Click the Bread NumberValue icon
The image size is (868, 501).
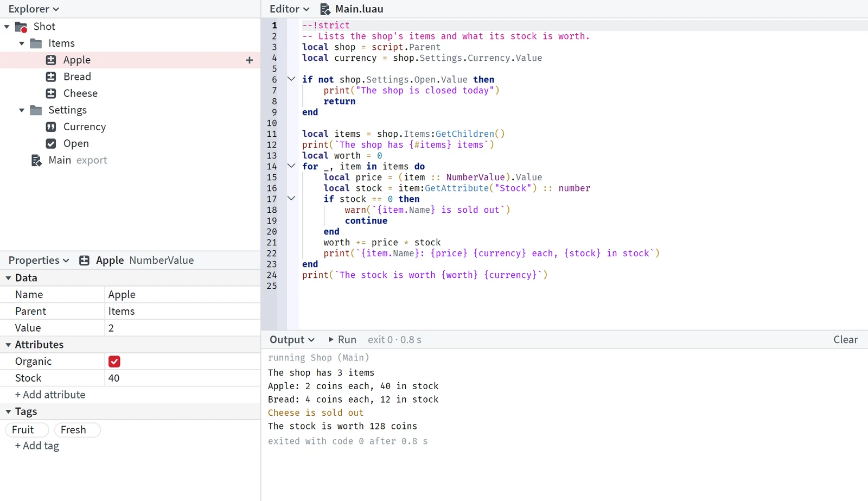point(51,77)
